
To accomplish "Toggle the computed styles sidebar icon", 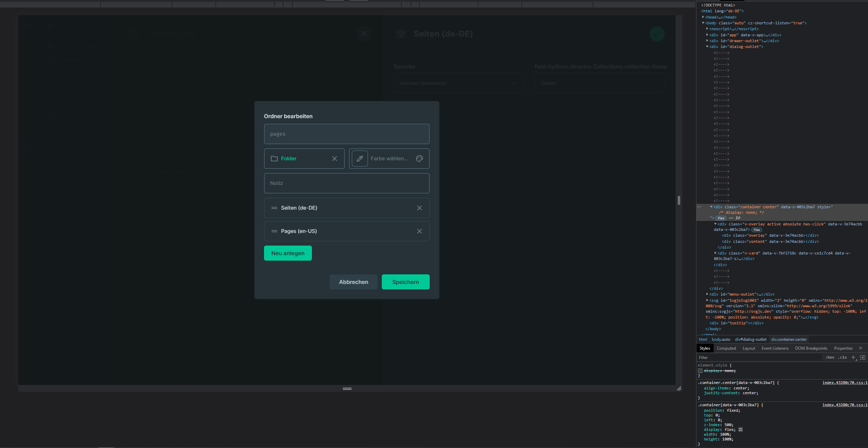I will (863, 357).
